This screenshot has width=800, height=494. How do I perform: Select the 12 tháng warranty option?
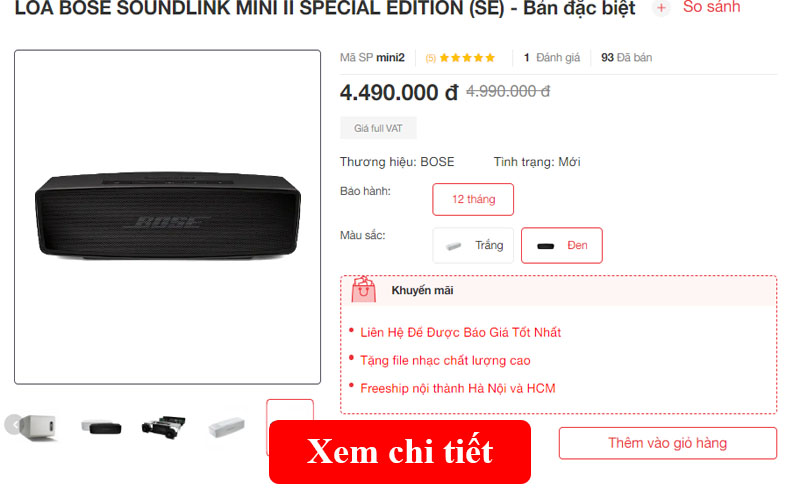[x=473, y=200]
